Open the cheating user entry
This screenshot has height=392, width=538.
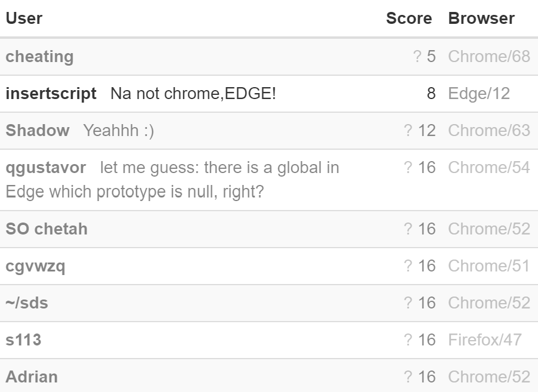tap(40, 57)
